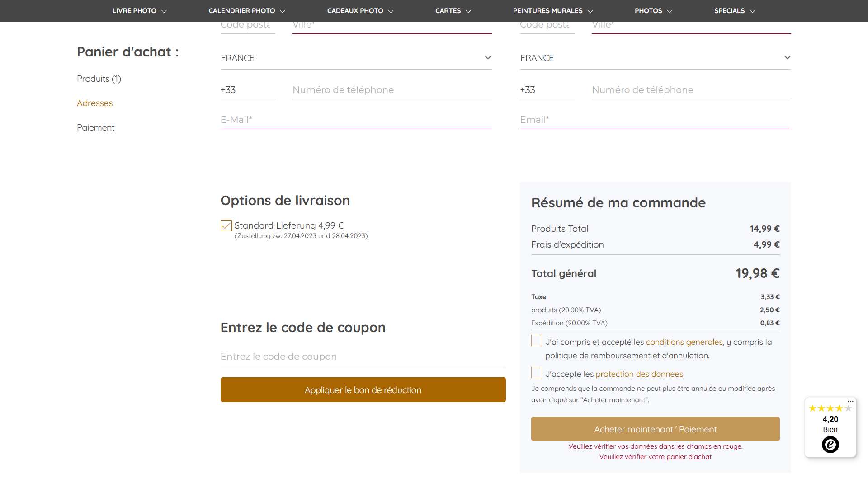Viewport: 868px width, 488px height.
Task: Click Total général amount 19,98 €
Action: point(757,273)
